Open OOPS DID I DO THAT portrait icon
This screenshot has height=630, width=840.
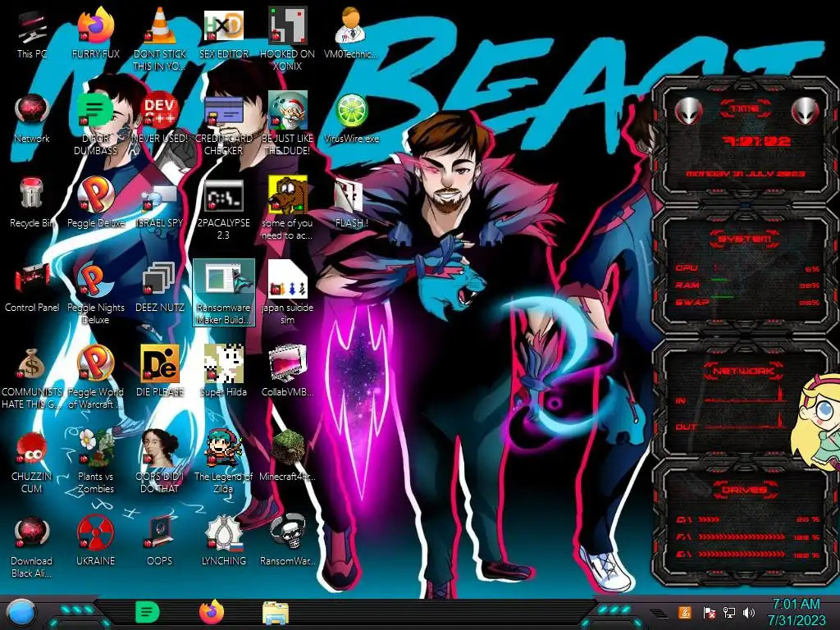point(160,463)
